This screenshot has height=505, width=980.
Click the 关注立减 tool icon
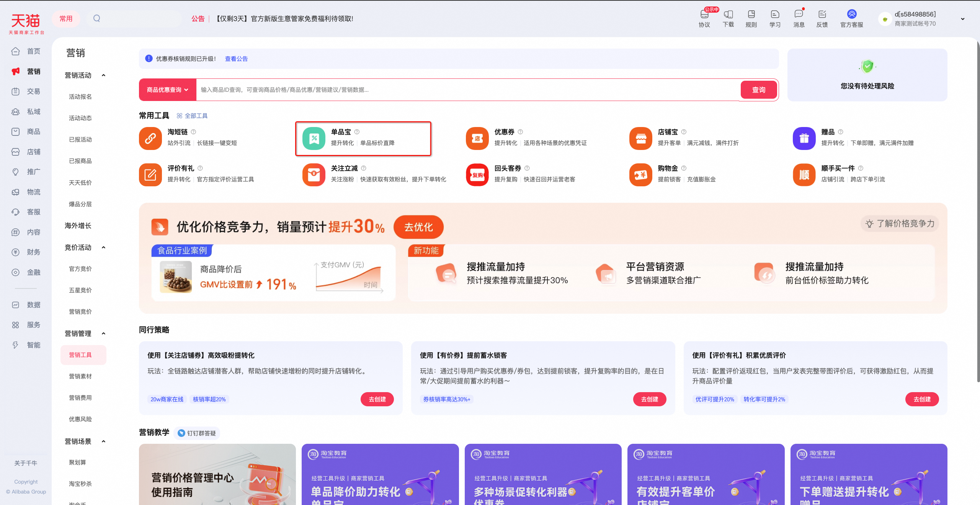tap(314, 175)
